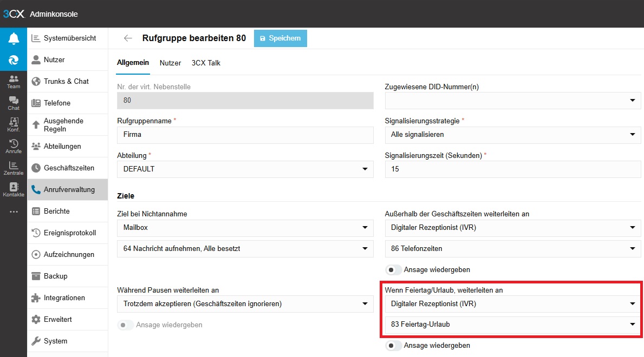Open the Anrufe call history icon
The height and width of the screenshot is (357, 644).
click(x=14, y=147)
